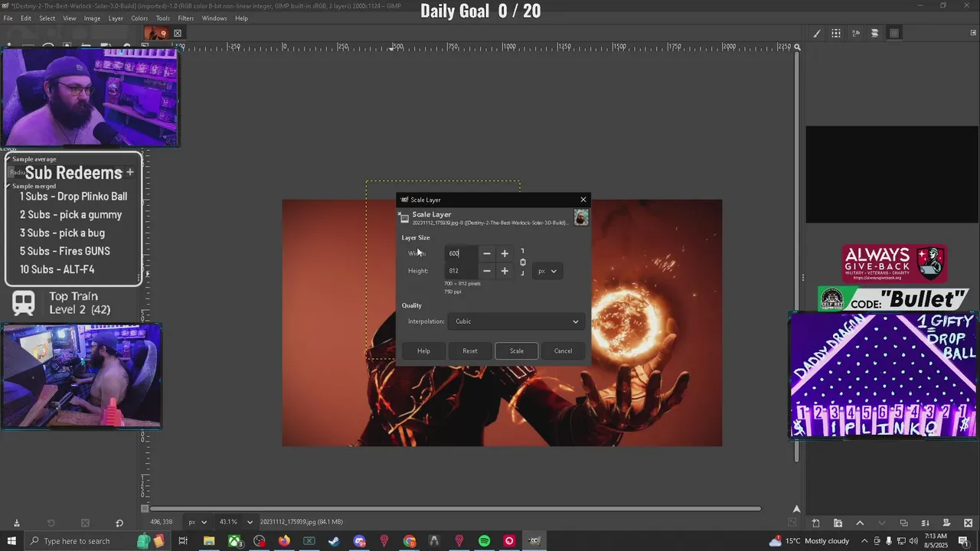Create a new layer in layers panel
The height and width of the screenshot is (551, 980).
[815, 523]
